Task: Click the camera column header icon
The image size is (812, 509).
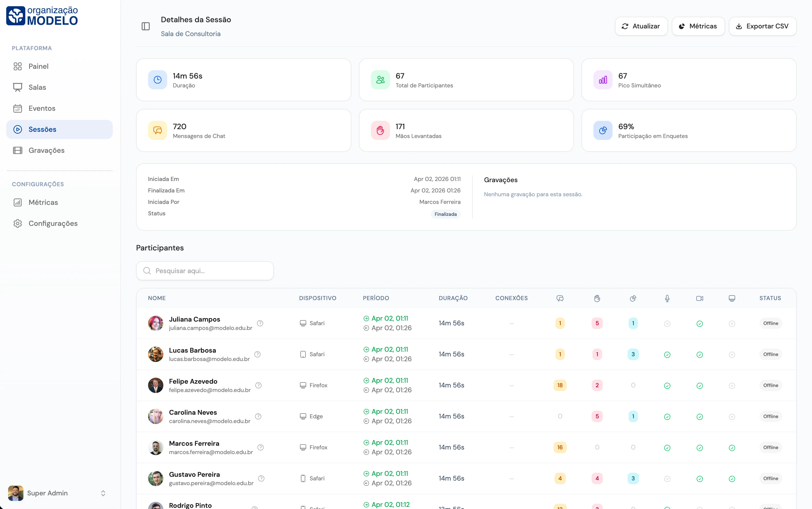Action: [700, 298]
